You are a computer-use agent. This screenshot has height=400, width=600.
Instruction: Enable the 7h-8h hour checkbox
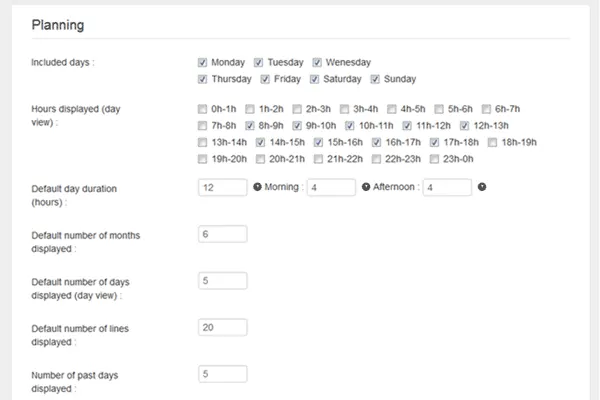tap(204, 126)
